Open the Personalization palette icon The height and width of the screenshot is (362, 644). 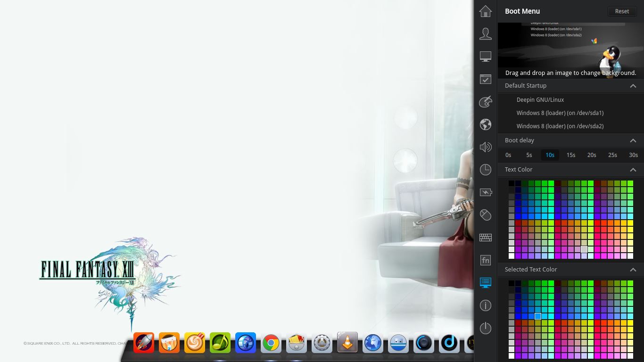(x=486, y=101)
